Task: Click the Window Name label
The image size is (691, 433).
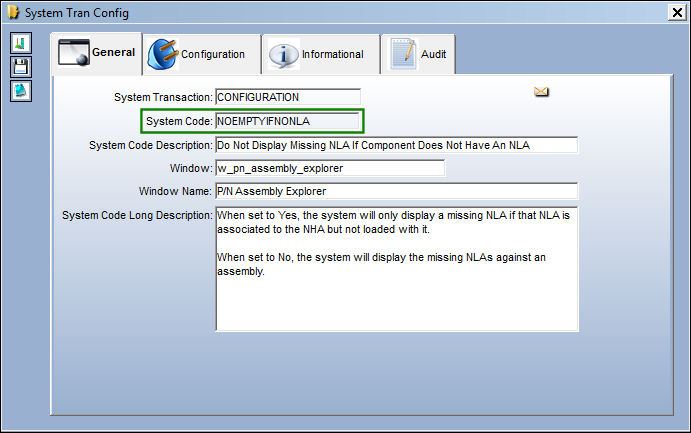Action: (175, 191)
